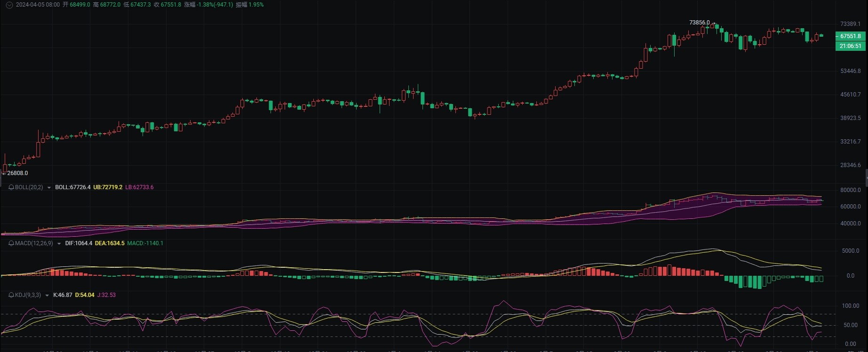Click the 73856.0 high price marker
The width and height of the screenshot is (868, 352).
point(700,23)
